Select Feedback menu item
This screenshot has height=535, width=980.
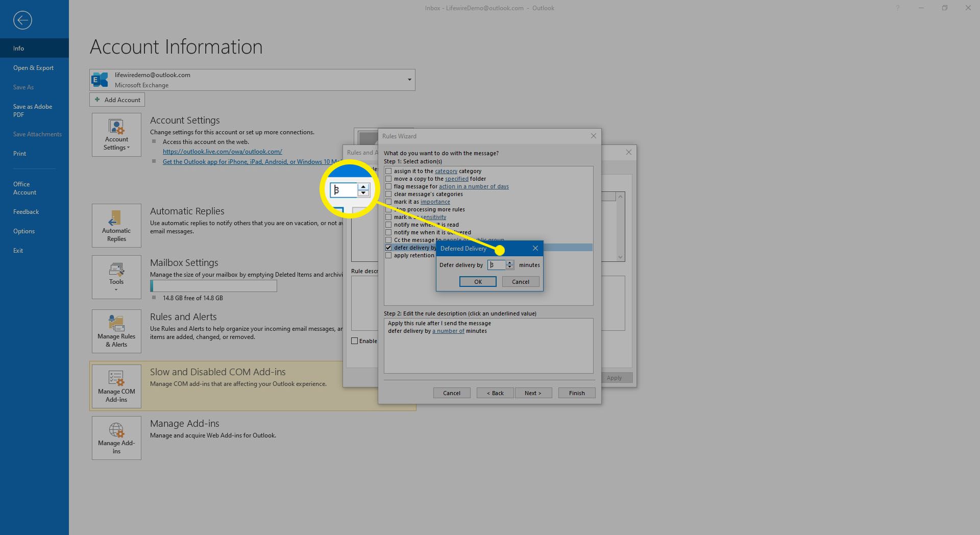click(34, 211)
